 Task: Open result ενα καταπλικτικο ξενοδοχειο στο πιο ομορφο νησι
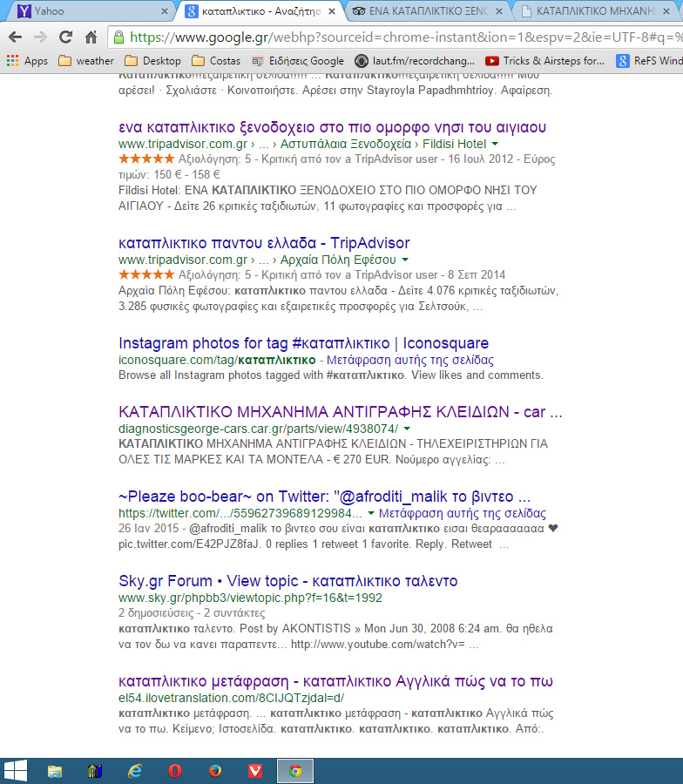(332, 127)
